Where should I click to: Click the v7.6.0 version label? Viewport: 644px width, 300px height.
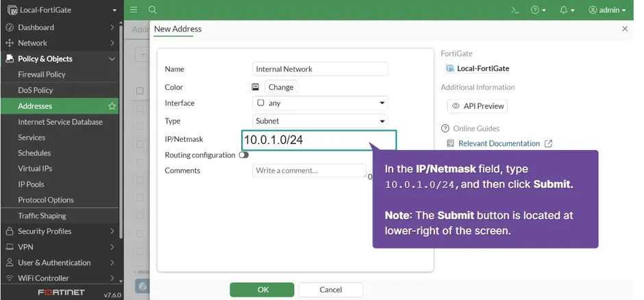[112, 295]
